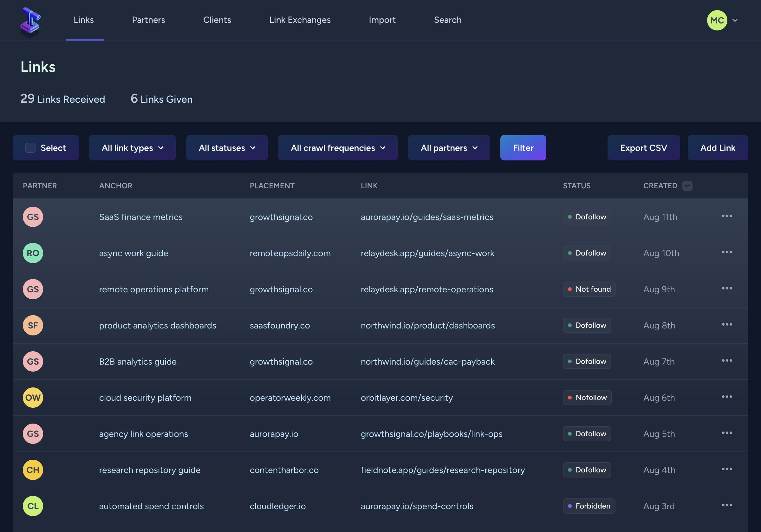The height and width of the screenshot is (532, 761).
Task: Open link aurorapay.io/guides/saas-metrics
Action: [x=427, y=217]
